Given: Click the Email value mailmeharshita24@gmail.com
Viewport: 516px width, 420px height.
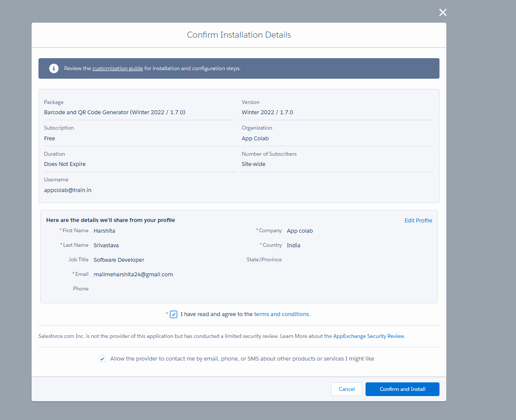Looking at the screenshot, I should [133, 274].
